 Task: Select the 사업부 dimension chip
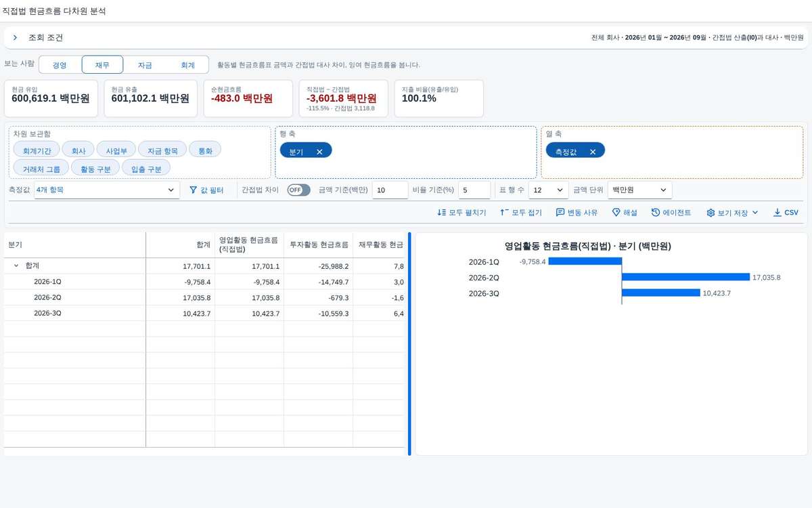pos(116,150)
